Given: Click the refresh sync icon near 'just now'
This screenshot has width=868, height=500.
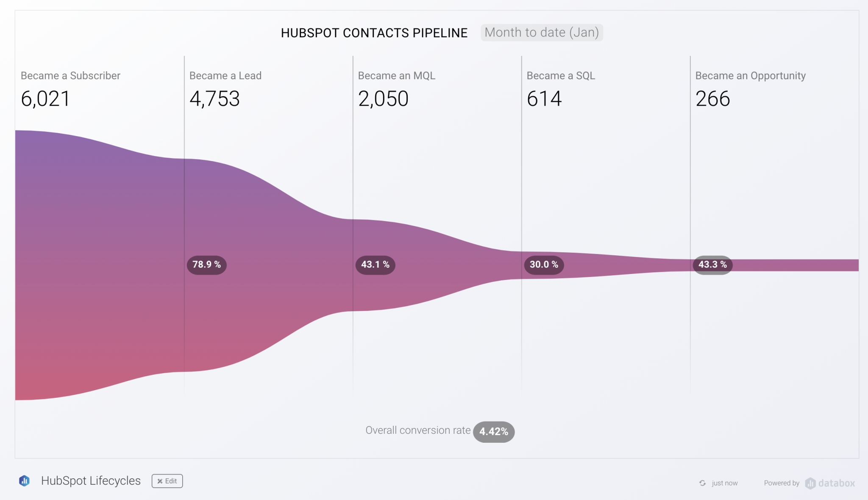Looking at the screenshot, I should pyautogui.click(x=703, y=483).
